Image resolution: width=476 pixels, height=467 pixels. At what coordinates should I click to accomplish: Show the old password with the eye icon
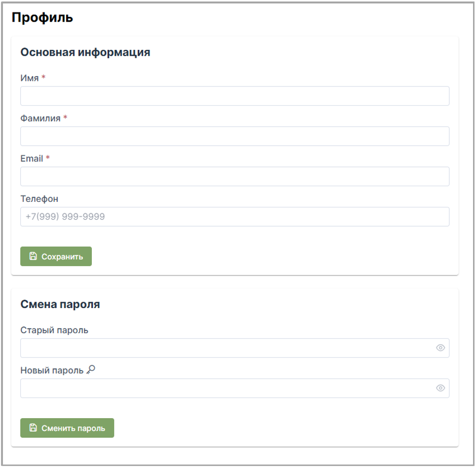point(440,348)
